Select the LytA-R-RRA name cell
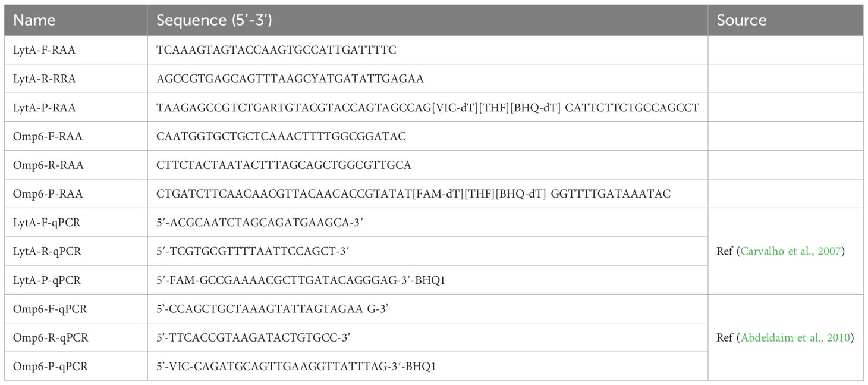Screen dimensions: 868x385 coord(45,79)
